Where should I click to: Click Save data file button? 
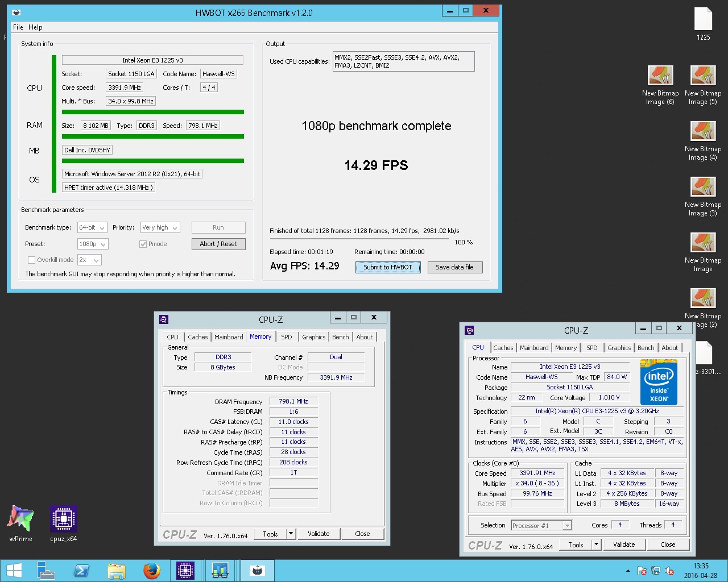(x=454, y=267)
